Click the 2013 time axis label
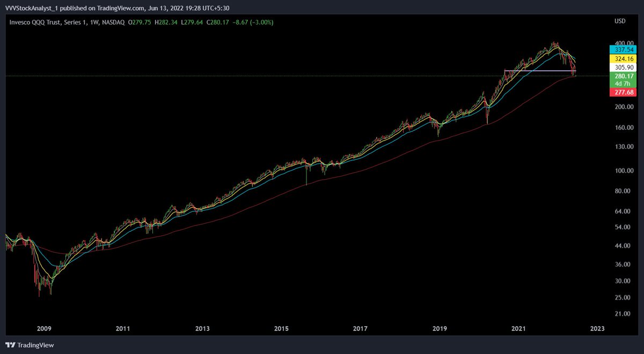Viewport: 644px width, 354px height. click(x=202, y=328)
